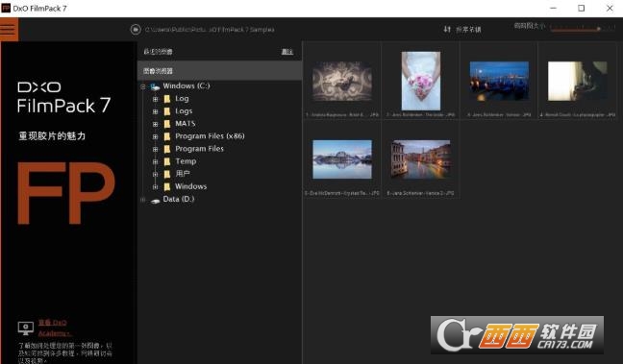This screenshot has width=623, height=364.
Task: Expand the Temp folder
Action: click(156, 162)
